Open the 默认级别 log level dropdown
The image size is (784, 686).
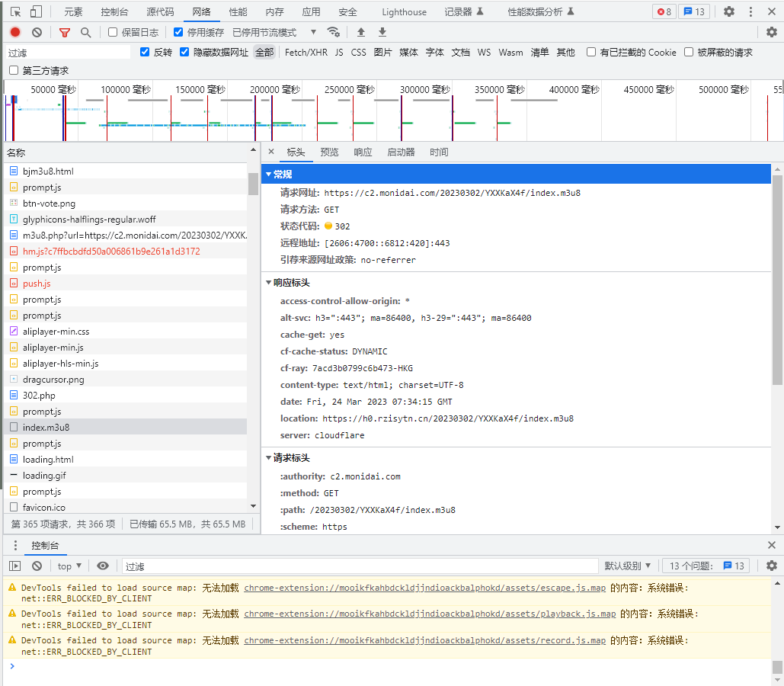pyautogui.click(x=628, y=566)
